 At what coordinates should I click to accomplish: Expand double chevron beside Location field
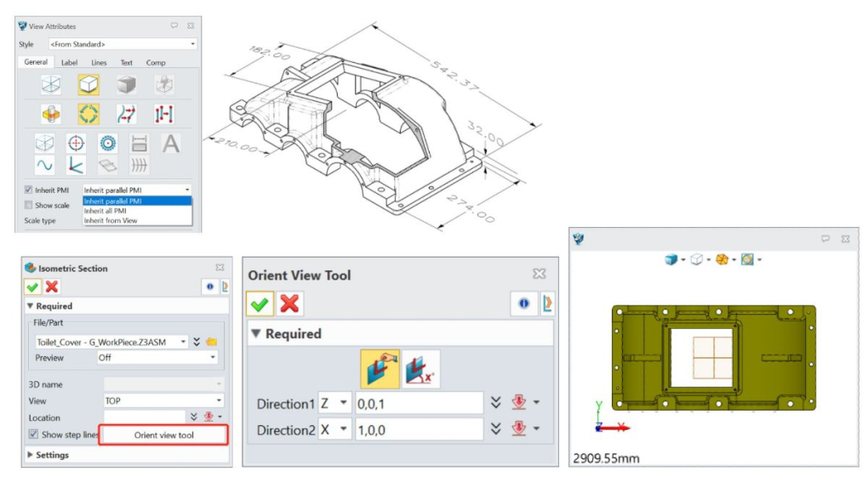pos(193,417)
